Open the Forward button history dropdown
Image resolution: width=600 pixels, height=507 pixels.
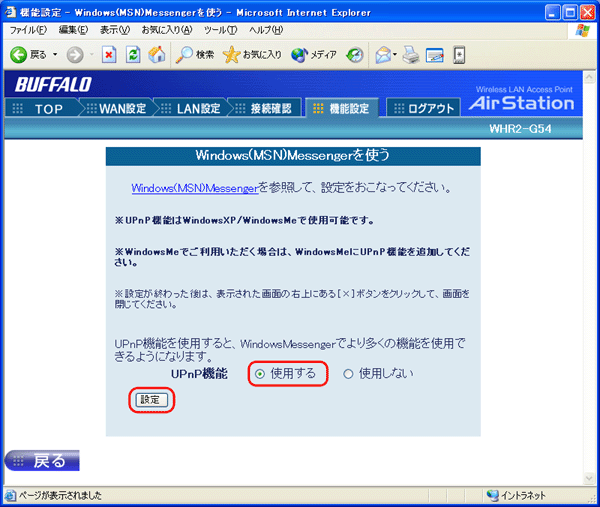(x=91, y=55)
